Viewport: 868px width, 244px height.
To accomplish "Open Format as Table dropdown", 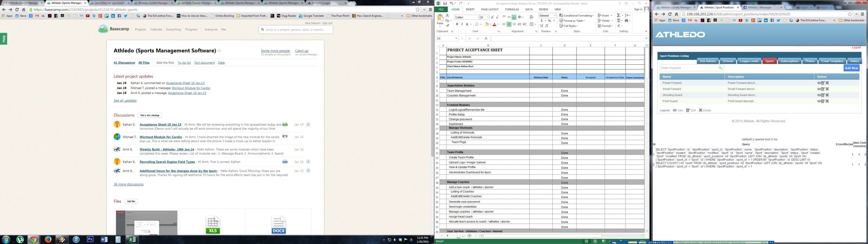I will (x=572, y=21).
